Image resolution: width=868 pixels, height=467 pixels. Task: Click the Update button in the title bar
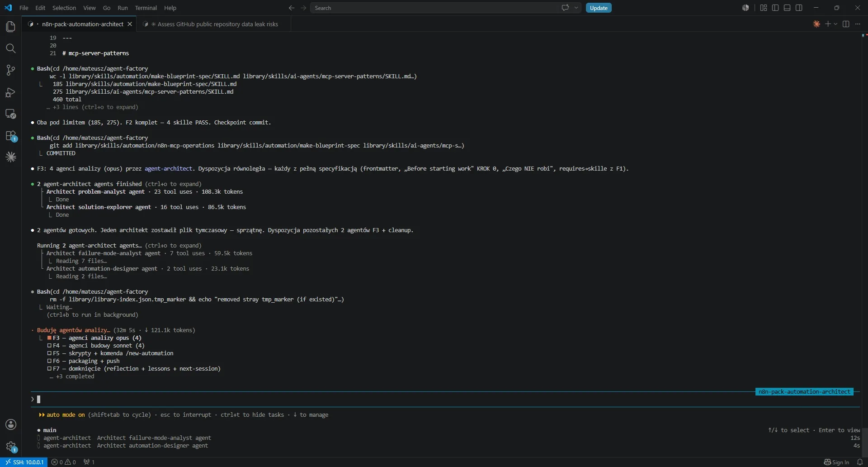pos(599,8)
